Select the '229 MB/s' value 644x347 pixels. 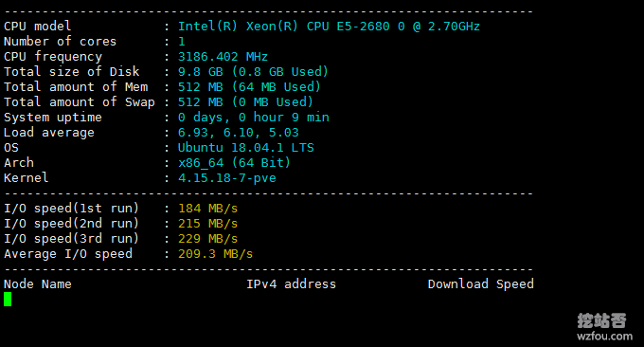[207, 239]
